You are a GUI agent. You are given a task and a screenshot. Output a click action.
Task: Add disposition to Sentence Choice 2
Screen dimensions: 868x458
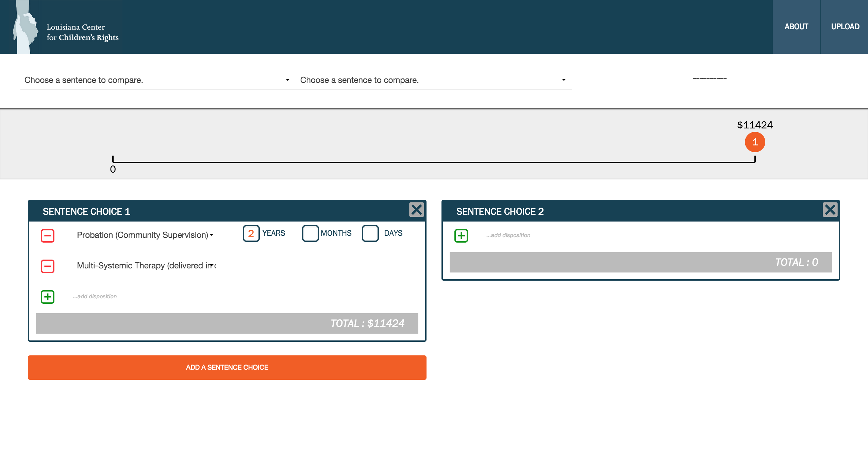[461, 235]
